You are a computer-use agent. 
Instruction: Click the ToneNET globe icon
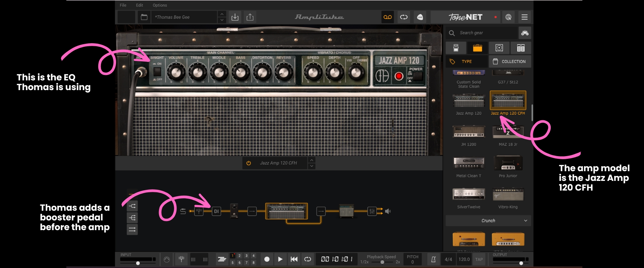508,17
